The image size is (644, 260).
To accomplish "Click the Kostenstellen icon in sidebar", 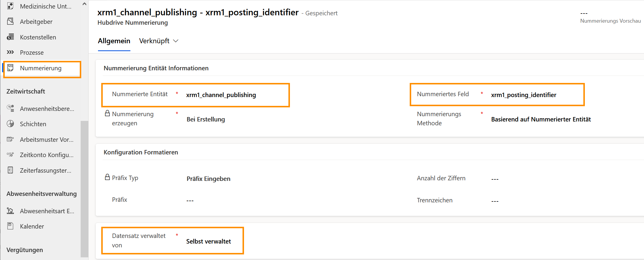I will point(10,37).
